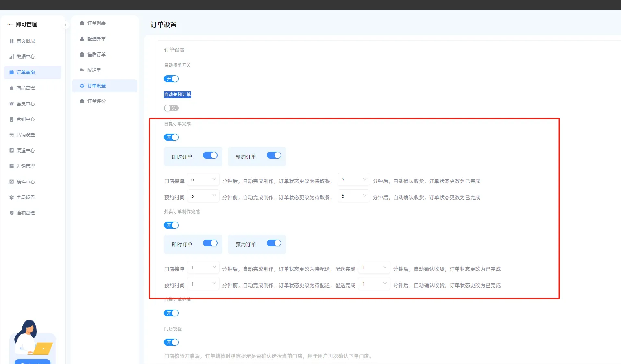Image resolution: width=621 pixels, height=364 pixels.
Task: Click the 订单查询 sidebar icon
Action: tap(12, 72)
